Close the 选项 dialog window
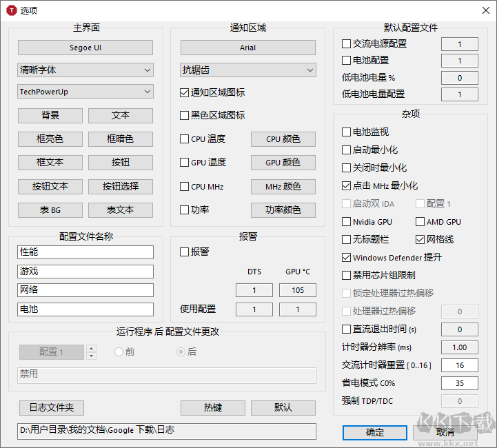The width and height of the screenshot is (497, 448). (485, 10)
